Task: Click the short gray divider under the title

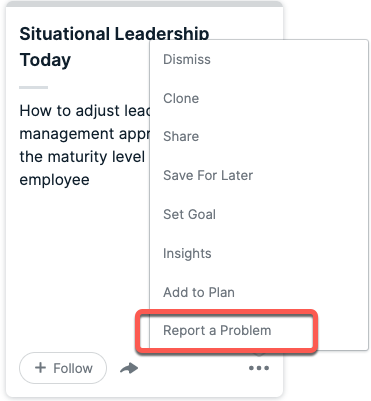Action: tap(33, 87)
